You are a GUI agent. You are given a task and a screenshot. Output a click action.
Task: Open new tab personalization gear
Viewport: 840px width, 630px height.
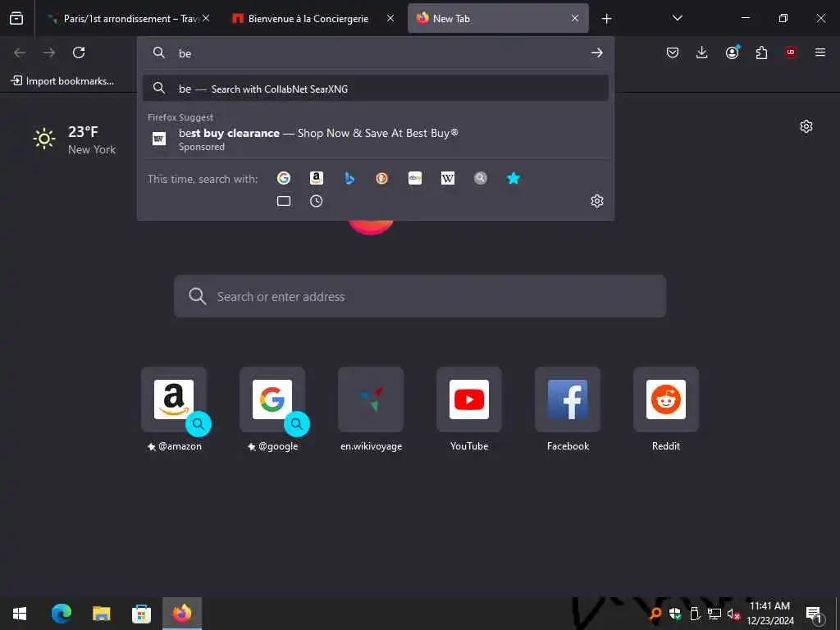pyautogui.click(x=806, y=126)
